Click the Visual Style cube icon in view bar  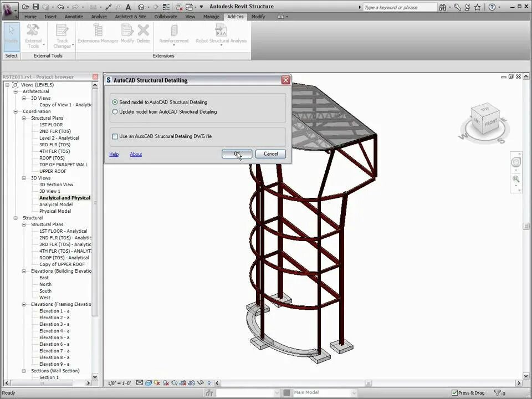click(x=149, y=383)
